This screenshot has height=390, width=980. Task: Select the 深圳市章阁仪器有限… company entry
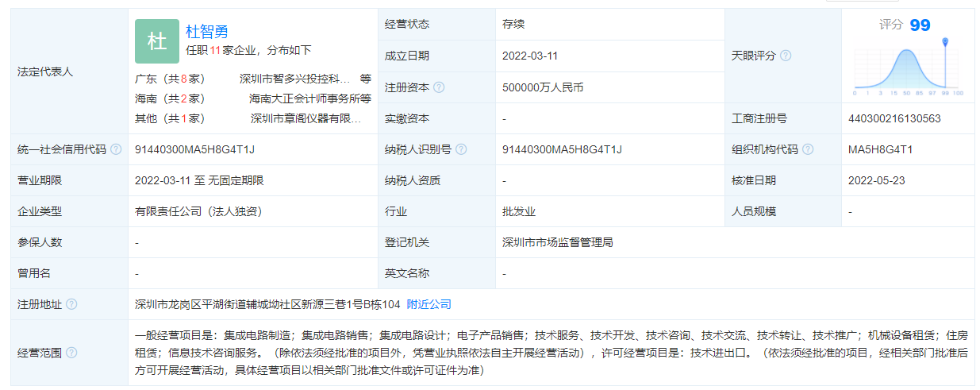[306, 118]
